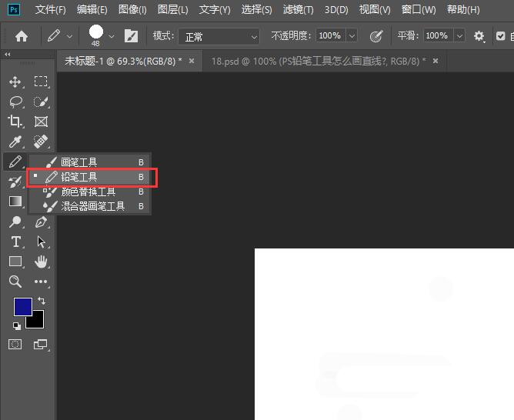Open the 文件(F) menu

pyautogui.click(x=51, y=9)
